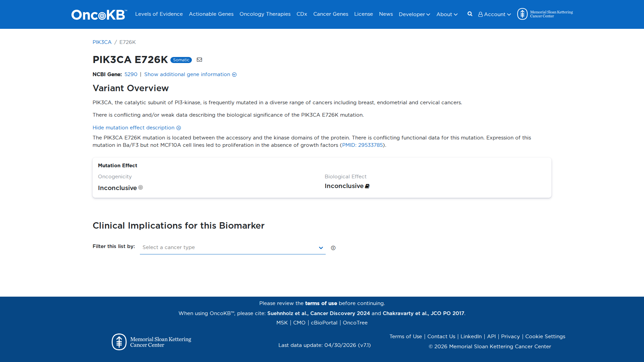
Task: Open the Select a cancer type dropdown
Action: coord(232,247)
